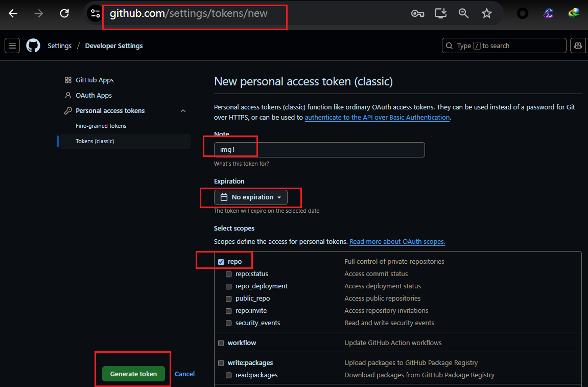Click 'Access deployment status' description

tap(383, 286)
